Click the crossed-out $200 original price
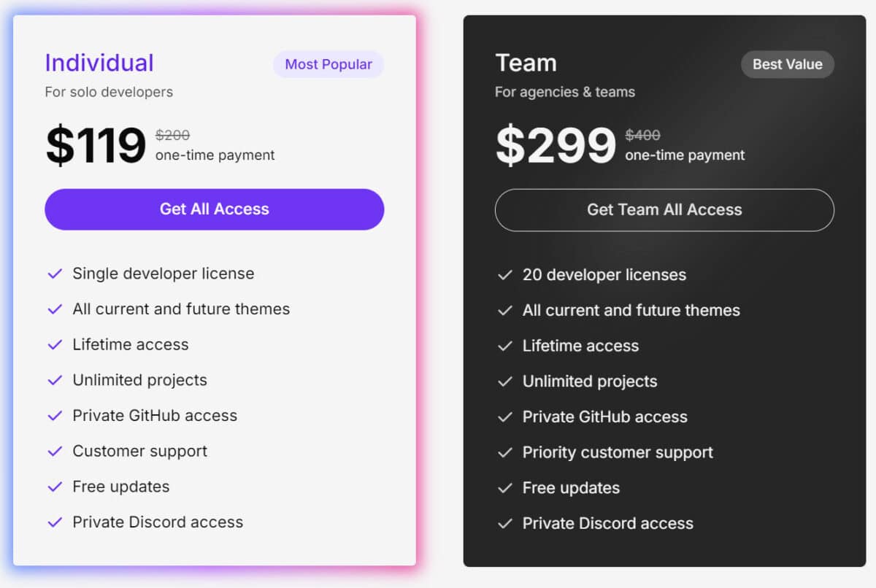The height and width of the screenshot is (588, 876). pyautogui.click(x=172, y=135)
